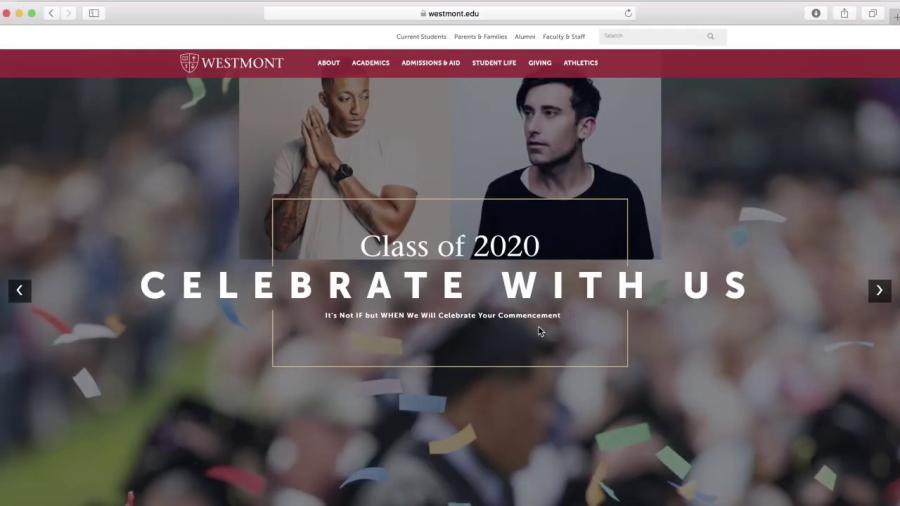Click the Westmont shield logo
900x506 pixels.
pyautogui.click(x=189, y=63)
